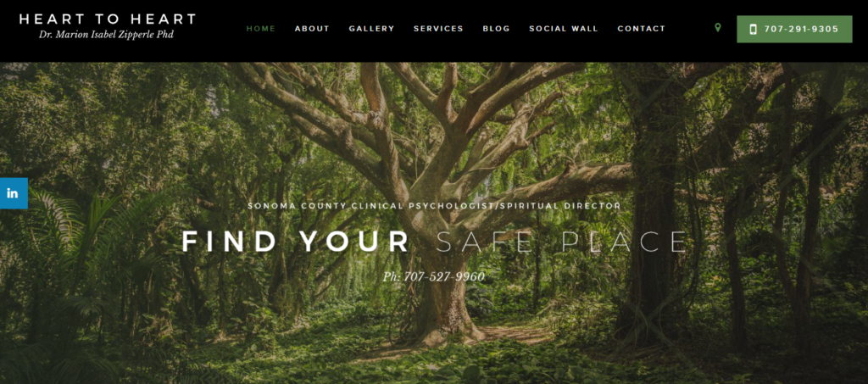This screenshot has height=384, width=868.
Task: Click the HEART TO HEART site logo
Action: (x=108, y=19)
